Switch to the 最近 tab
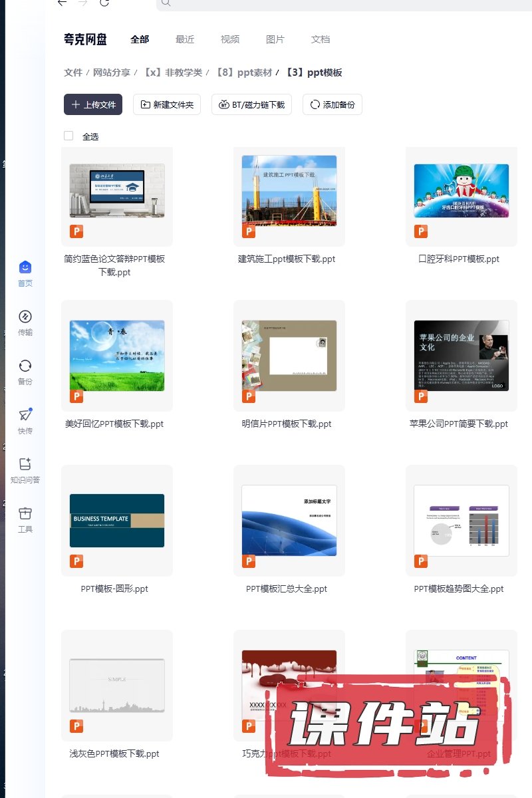Viewport: 532px width, 798px height. click(185, 39)
